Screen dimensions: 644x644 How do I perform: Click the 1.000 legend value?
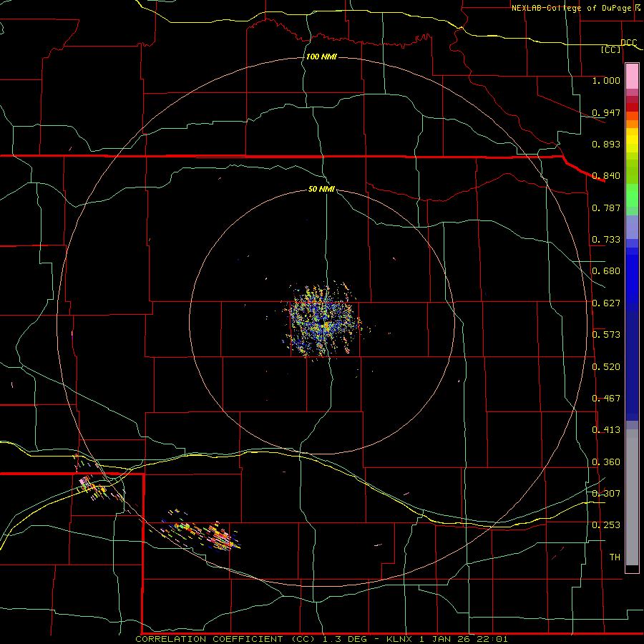606,80
